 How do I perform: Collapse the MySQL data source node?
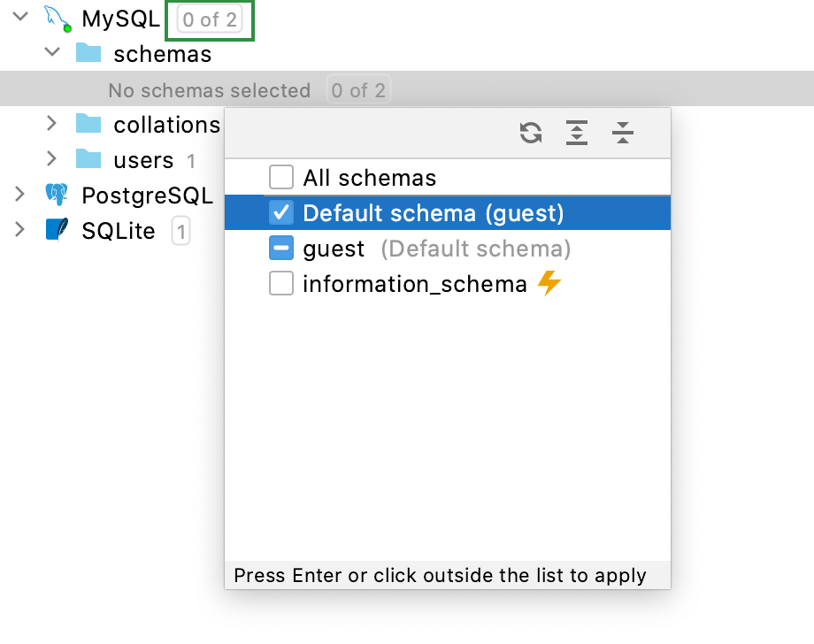pos(20,17)
